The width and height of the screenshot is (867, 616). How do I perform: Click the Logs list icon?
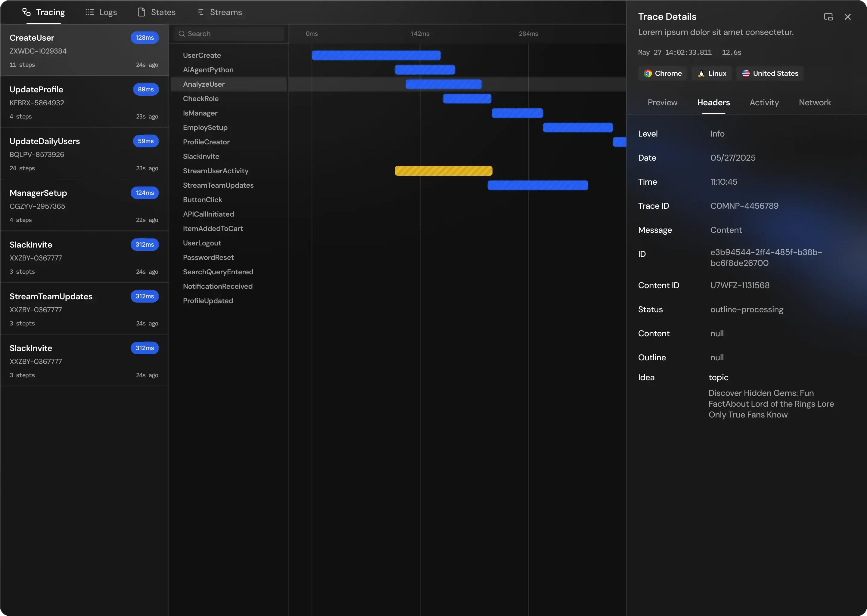pos(90,12)
